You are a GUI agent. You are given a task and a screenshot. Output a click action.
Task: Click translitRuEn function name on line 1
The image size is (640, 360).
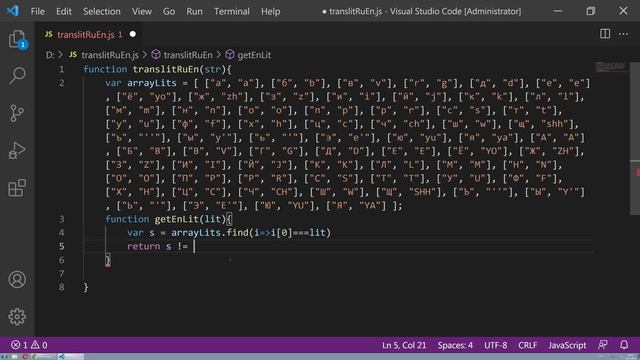coord(166,69)
